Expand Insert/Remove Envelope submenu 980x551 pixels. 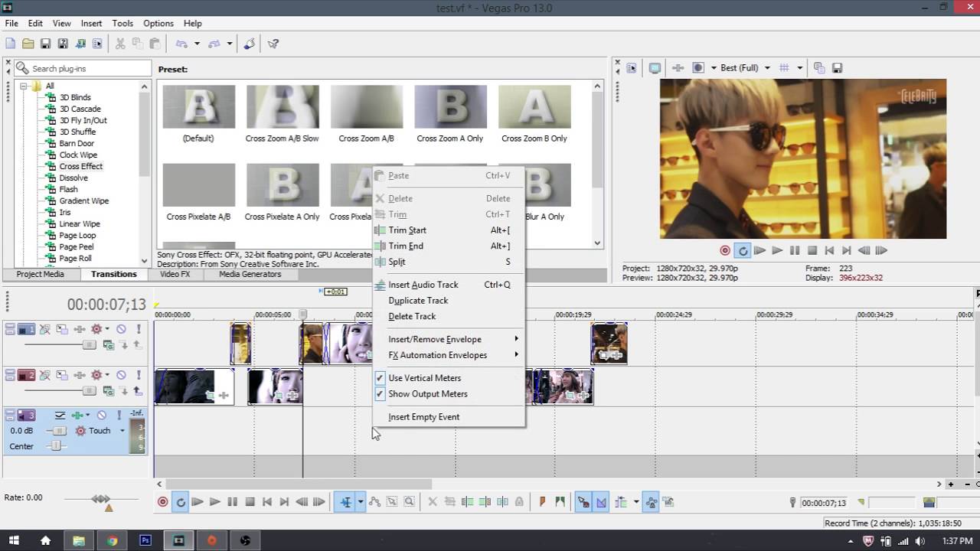[x=449, y=339]
